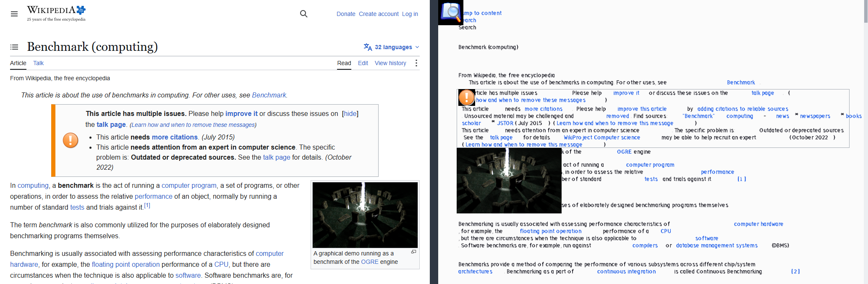868x284 pixels.
Task: Click the magnifier book icon in right pane
Action: click(x=451, y=13)
